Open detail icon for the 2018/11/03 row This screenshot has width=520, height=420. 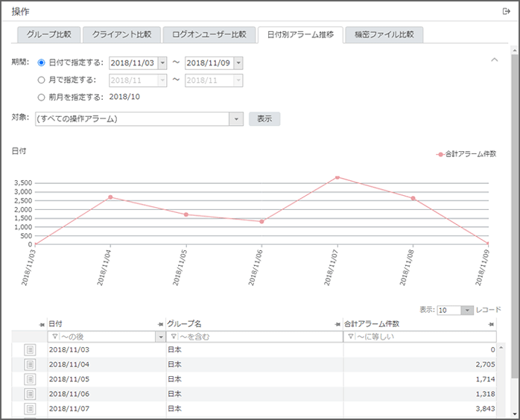(x=30, y=350)
